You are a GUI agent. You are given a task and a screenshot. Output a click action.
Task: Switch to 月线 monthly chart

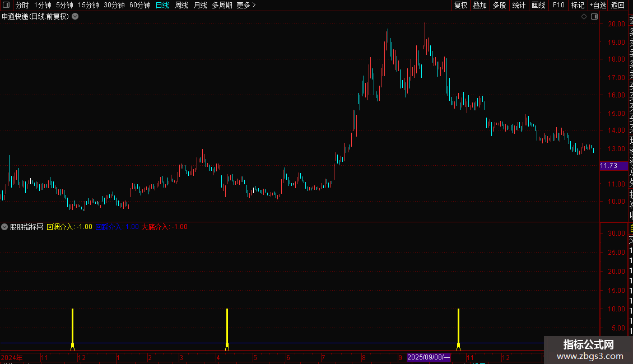pos(200,5)
